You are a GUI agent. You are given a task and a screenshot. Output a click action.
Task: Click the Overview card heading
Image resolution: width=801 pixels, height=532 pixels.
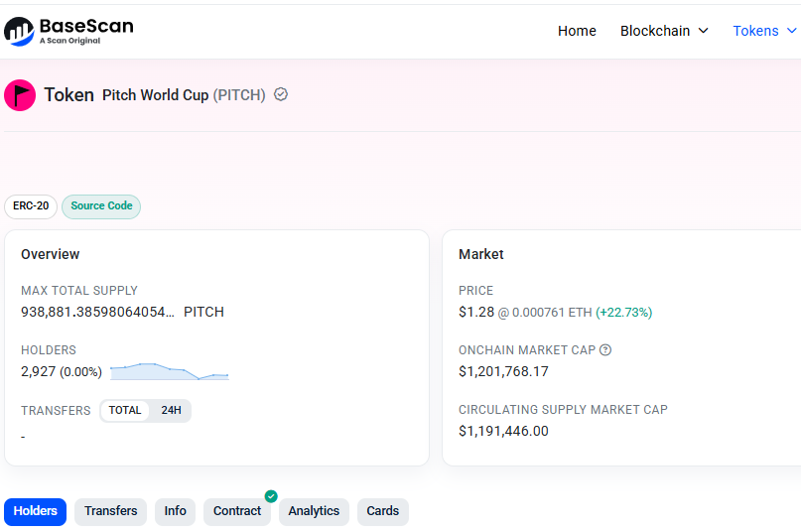point(50,254)
